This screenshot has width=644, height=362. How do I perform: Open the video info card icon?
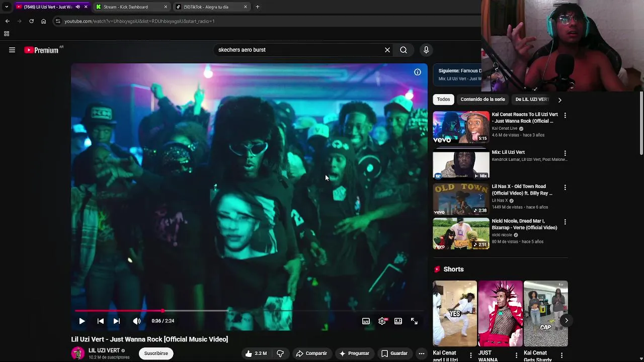tap(418, 72)
